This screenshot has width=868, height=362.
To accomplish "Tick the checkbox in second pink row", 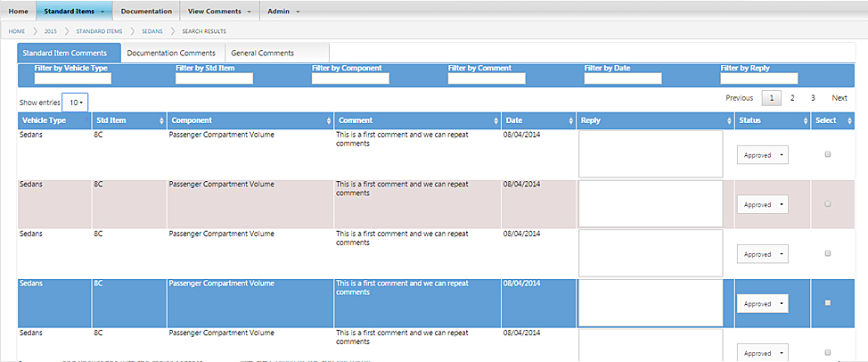I will [828, 204].
